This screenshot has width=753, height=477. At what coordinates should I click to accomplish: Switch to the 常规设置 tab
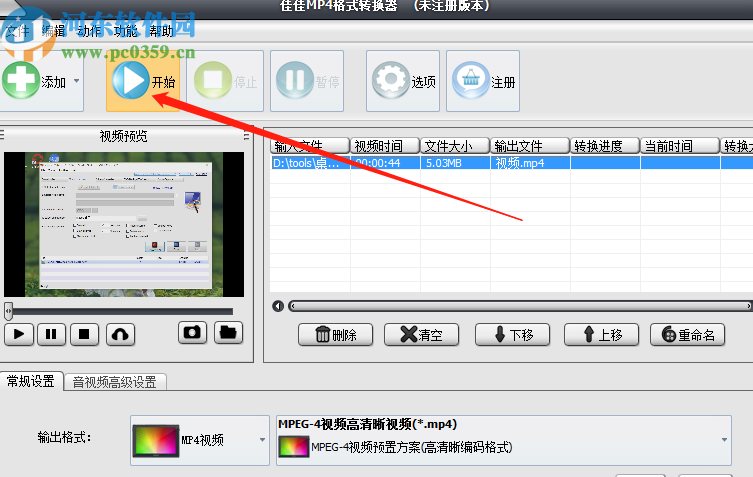31,381
